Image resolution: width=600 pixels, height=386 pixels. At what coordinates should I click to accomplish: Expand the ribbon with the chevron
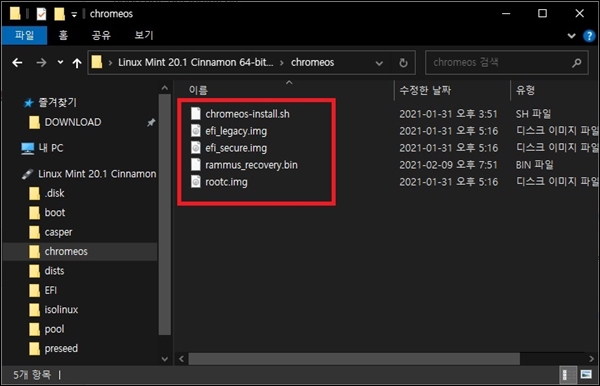coord(571,36)
